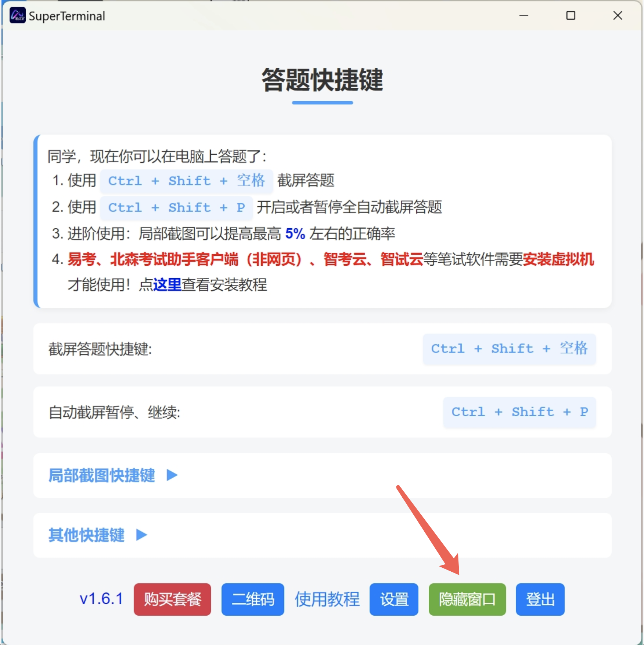Click the SuperTerminal app icon in the title bar
This screenshot has width=644, height=645.
(x=17, y=15)
